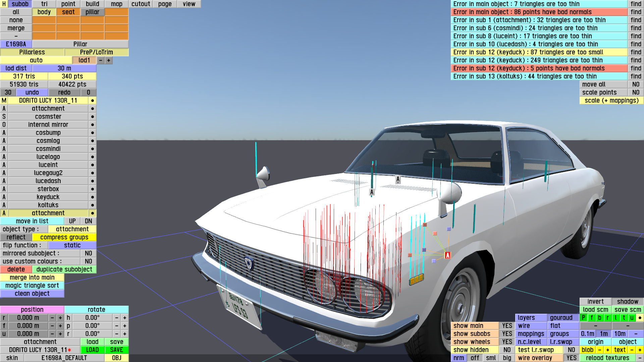Toggle visibility dot for cosmster subobject
Viewport: 644px width, 362px height.
[92, 117]
